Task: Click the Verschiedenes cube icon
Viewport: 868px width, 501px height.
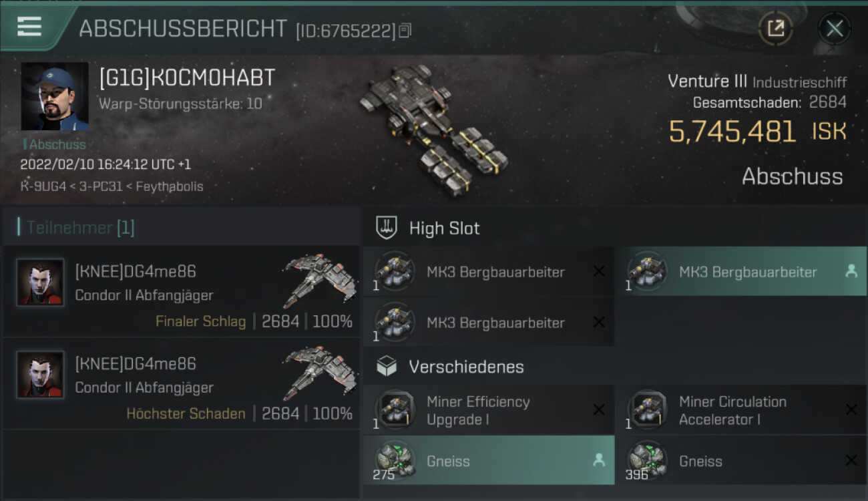Action: (x=387, y=366)
